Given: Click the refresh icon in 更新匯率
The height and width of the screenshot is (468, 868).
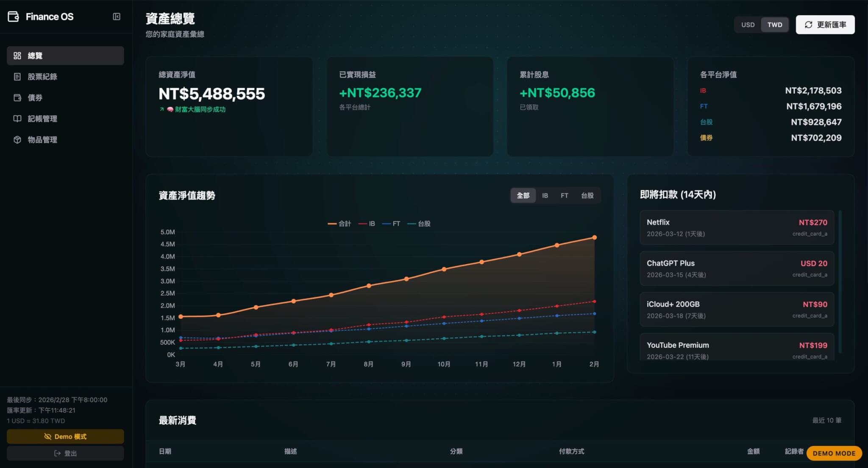Looking at the screenshot, I should click(808, 25).
